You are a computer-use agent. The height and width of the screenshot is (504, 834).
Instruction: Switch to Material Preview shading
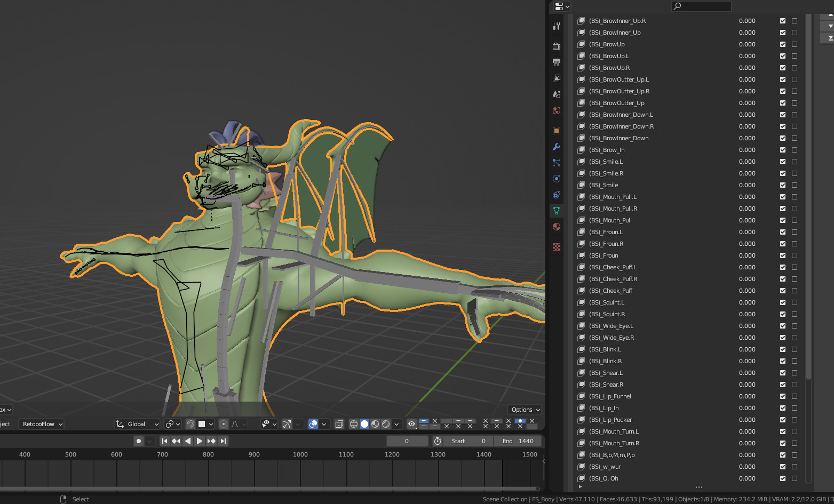[x=375, y=424]
